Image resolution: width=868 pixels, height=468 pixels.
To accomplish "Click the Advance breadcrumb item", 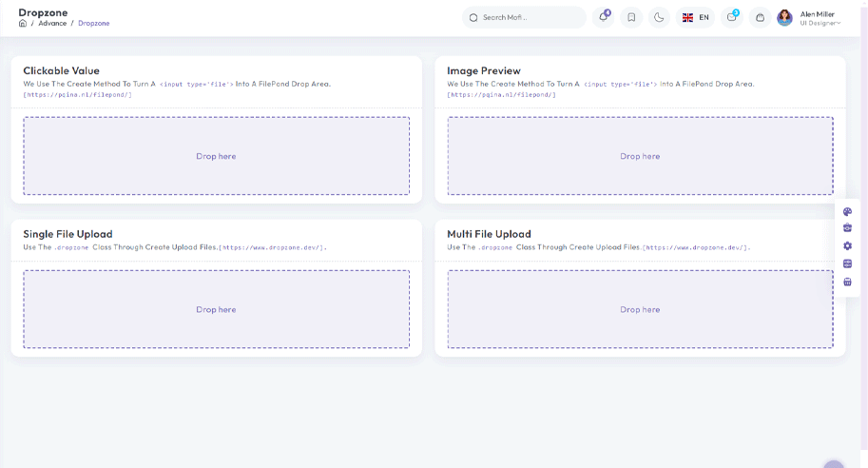I will tap(52, 23).
